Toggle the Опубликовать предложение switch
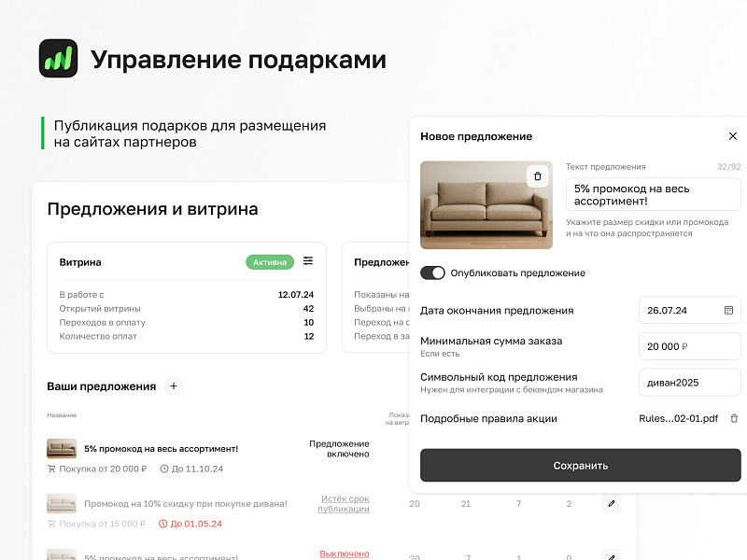Screen dimensions: 747x560 click(x=432, y=273)
